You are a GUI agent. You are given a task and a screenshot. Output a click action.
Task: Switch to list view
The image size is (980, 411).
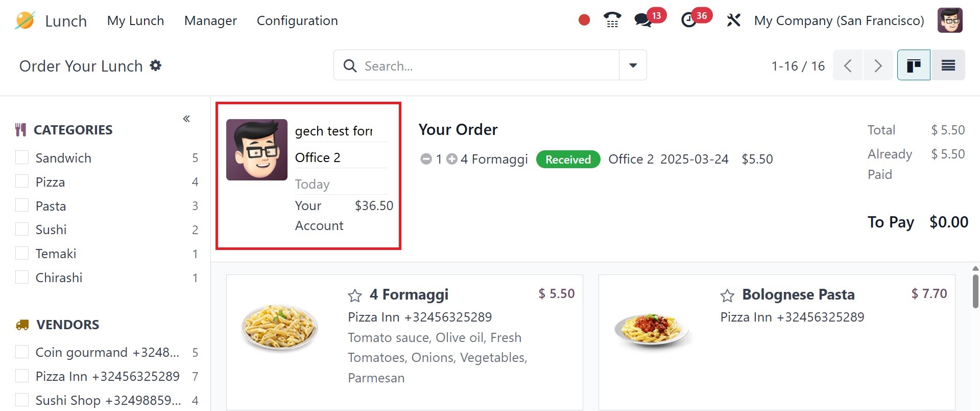tap(948, 65)
